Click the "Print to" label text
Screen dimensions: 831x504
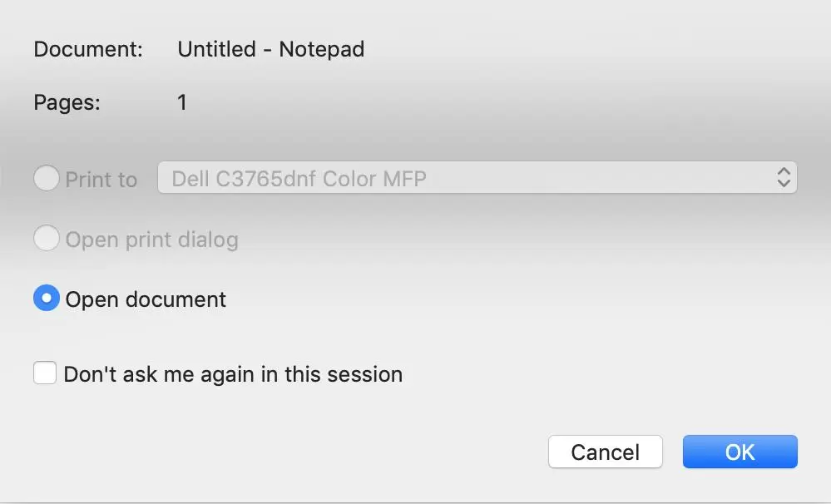pos(101,180)
